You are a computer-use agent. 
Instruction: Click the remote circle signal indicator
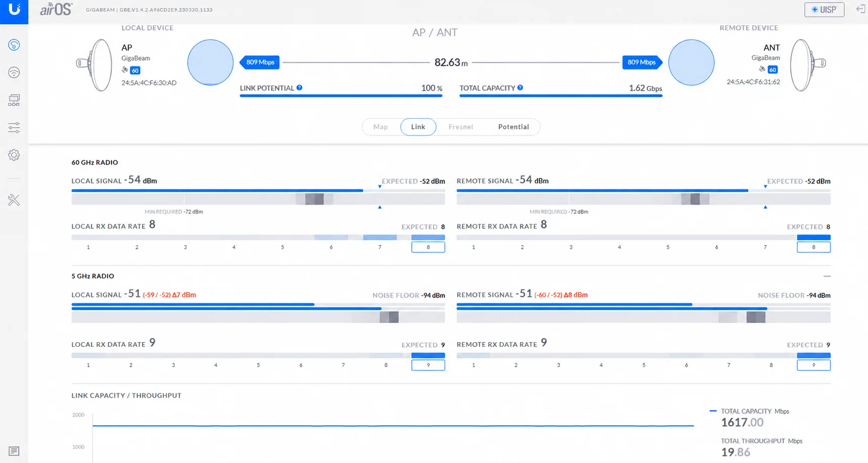click(x=691, y=63)
